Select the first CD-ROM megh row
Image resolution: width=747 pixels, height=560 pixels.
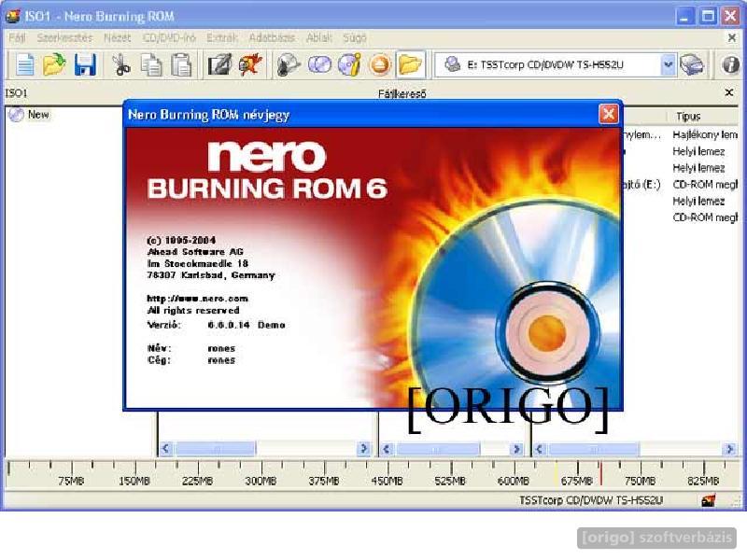705,184
